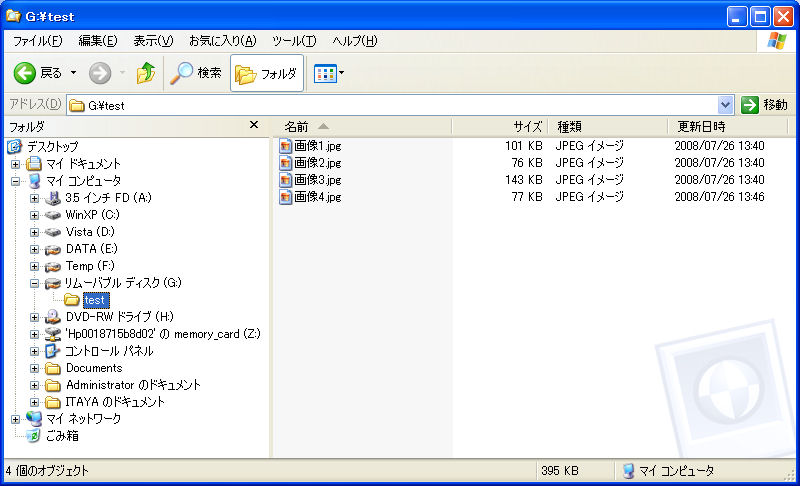Screen dimensions: 800x486
Task: Select the Administrator のドキュメント folder icon
Action: point(53,386)
